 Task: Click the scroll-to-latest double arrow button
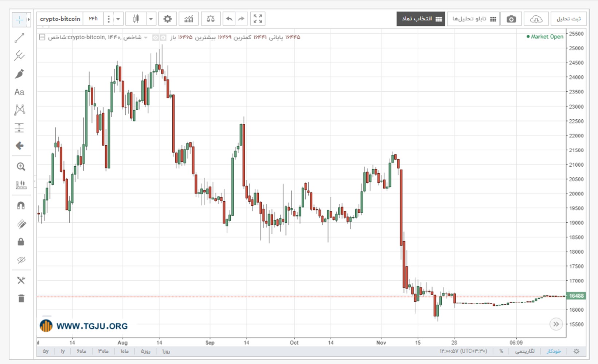coord(556,324)
